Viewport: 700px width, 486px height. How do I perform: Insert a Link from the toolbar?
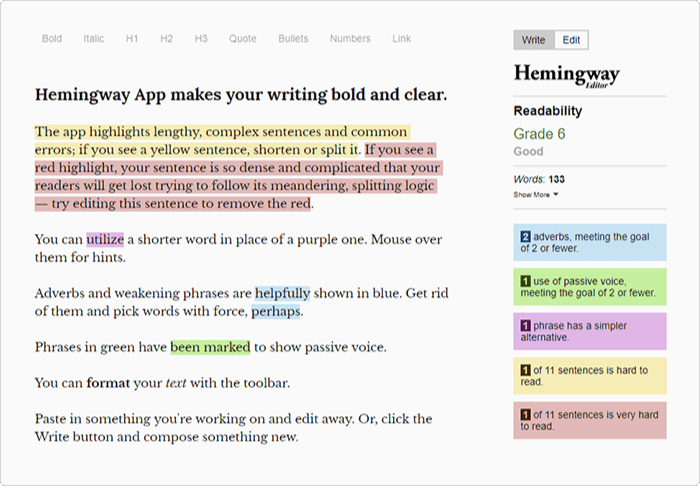[x=401, y=39]
